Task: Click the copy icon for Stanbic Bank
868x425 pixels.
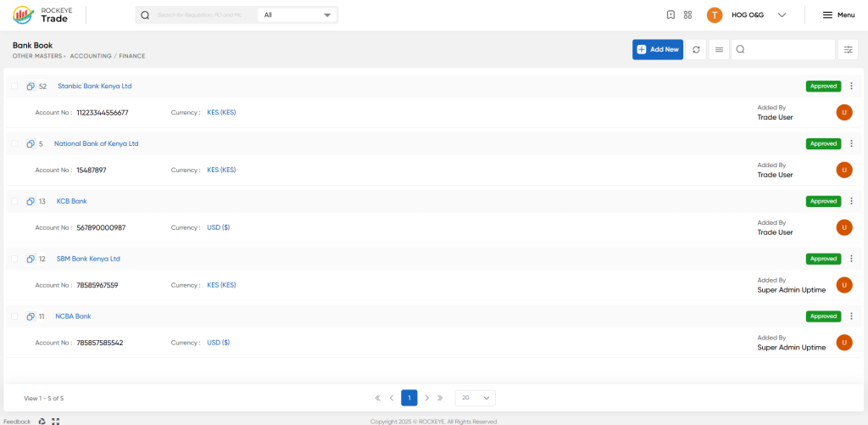Action: pos(31,86)
